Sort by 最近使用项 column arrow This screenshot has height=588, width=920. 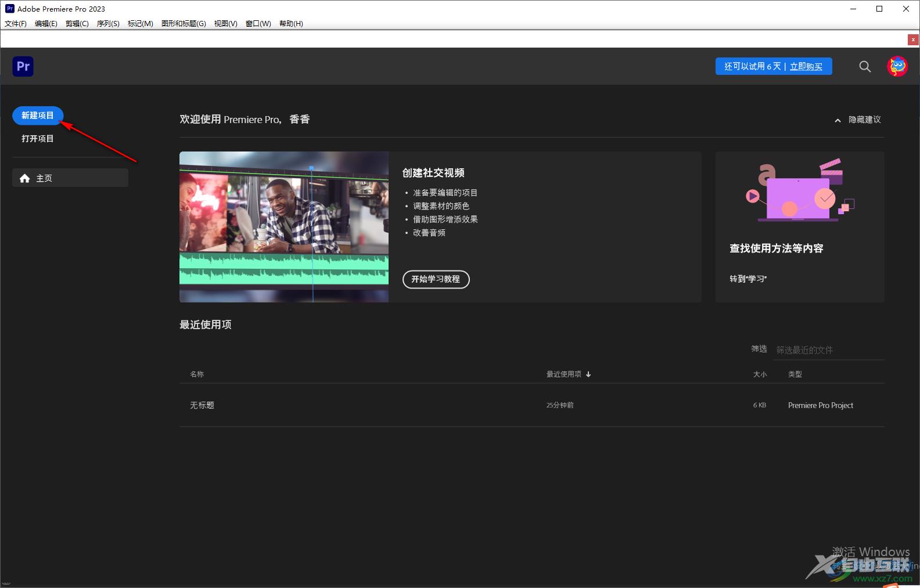click(x=588, y=374)
